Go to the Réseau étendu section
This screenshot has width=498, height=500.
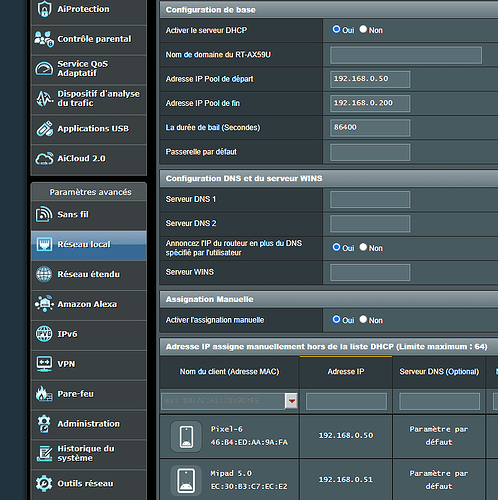(89, 274)
